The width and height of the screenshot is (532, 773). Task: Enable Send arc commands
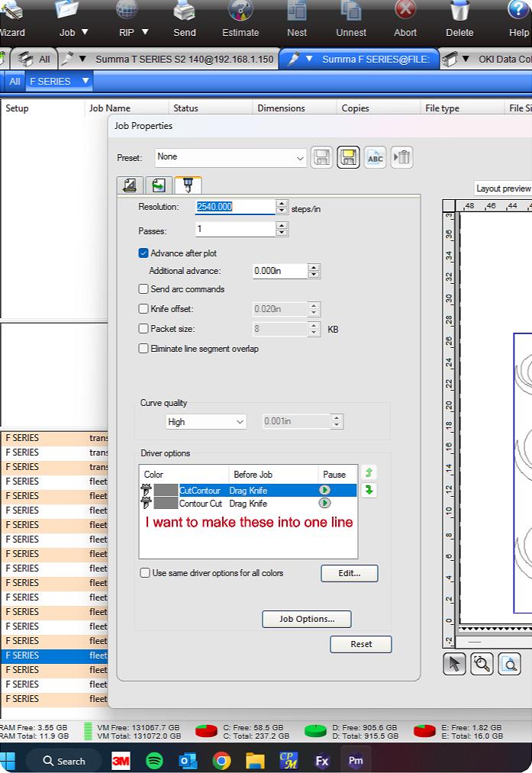[x=143, y=289]
